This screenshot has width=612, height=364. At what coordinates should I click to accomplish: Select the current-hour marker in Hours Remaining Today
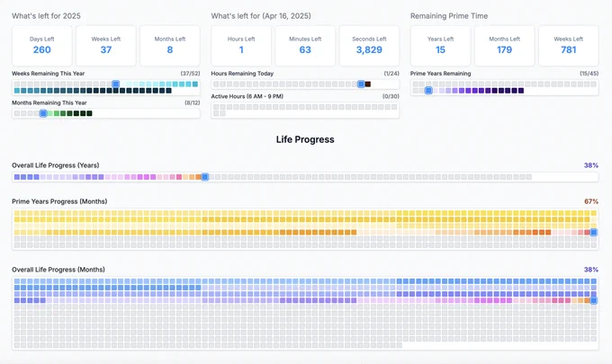pyautogui.click(x=361, y=84)
